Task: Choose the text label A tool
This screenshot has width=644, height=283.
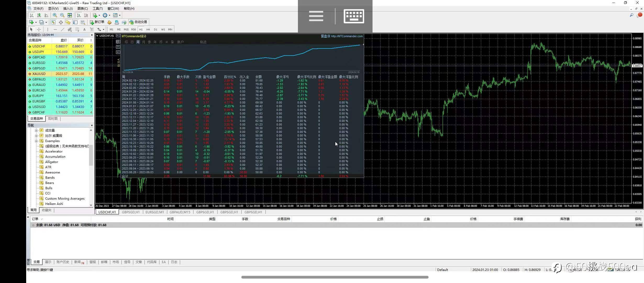Action: pos(84,29)
